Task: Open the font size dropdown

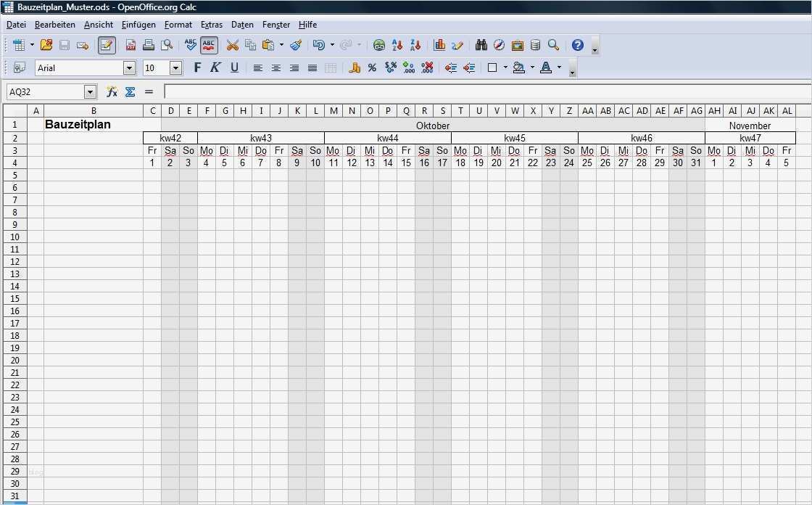Action: coord(176,68)
